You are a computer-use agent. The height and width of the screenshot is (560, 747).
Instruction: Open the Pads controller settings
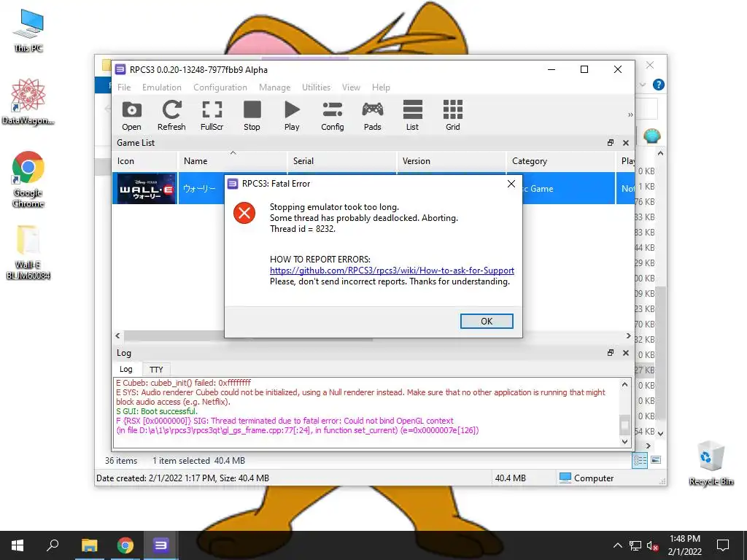tap(373, 115)
